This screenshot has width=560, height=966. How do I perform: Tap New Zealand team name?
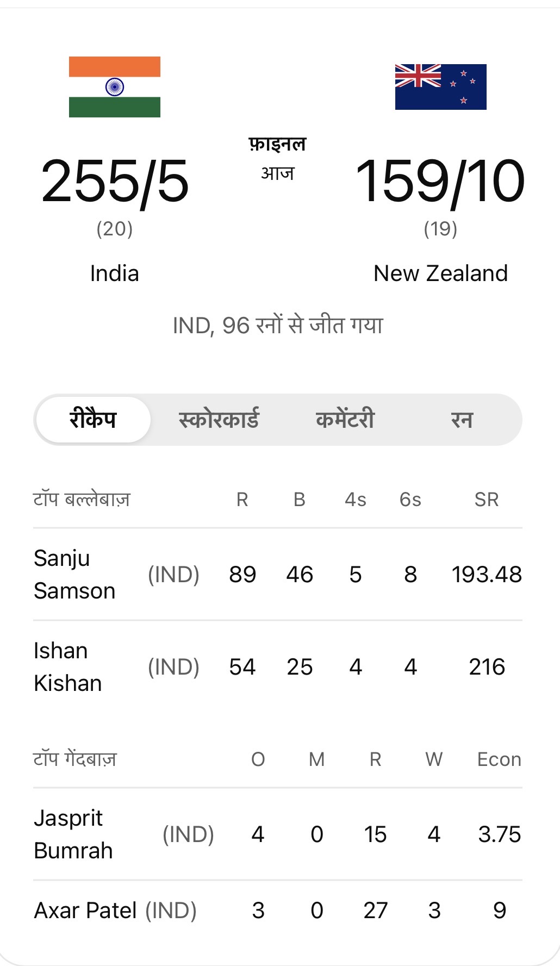pyautogui.click(x=441, y=273)
